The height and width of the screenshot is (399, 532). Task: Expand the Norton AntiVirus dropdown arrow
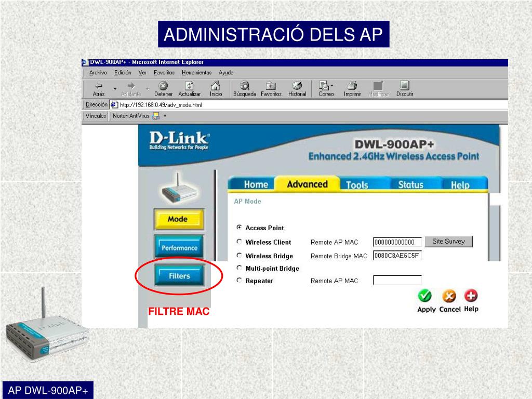click(165, 116)
